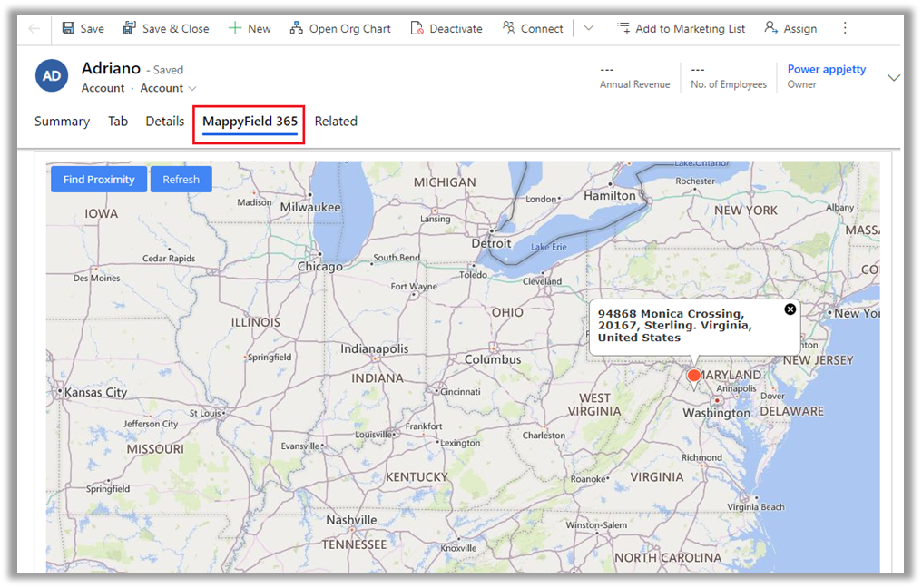Screen dimensions: 922x588
Task: Open the Details tab
Action: pos(164,122)
